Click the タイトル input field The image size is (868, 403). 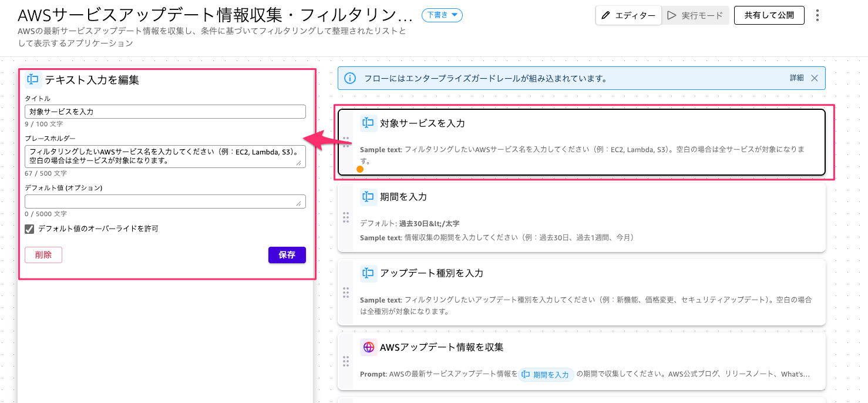[x=165, y=112]
